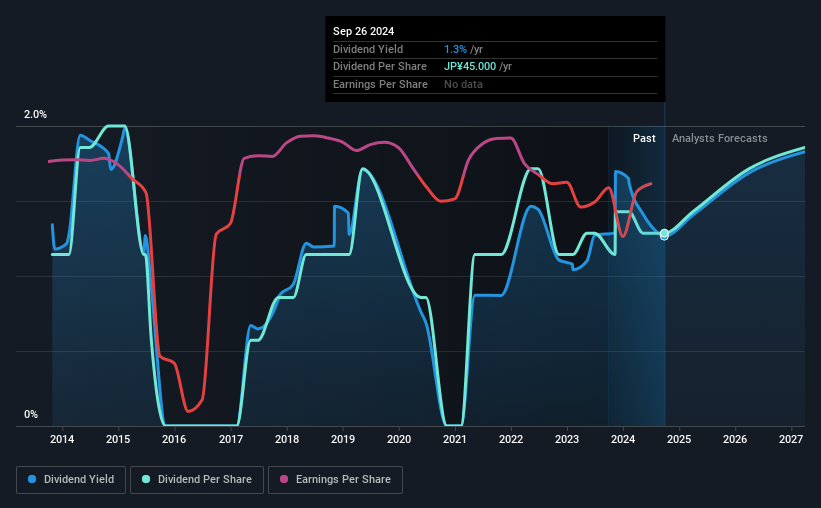Click the 2017 x-axis label
Viewport: 821px width, 508px height.
tap(231, 439)
